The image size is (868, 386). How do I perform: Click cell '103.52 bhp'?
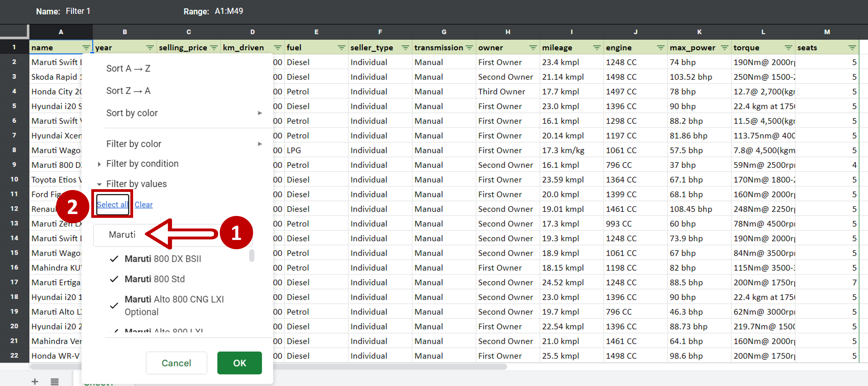tap(699, 77)
